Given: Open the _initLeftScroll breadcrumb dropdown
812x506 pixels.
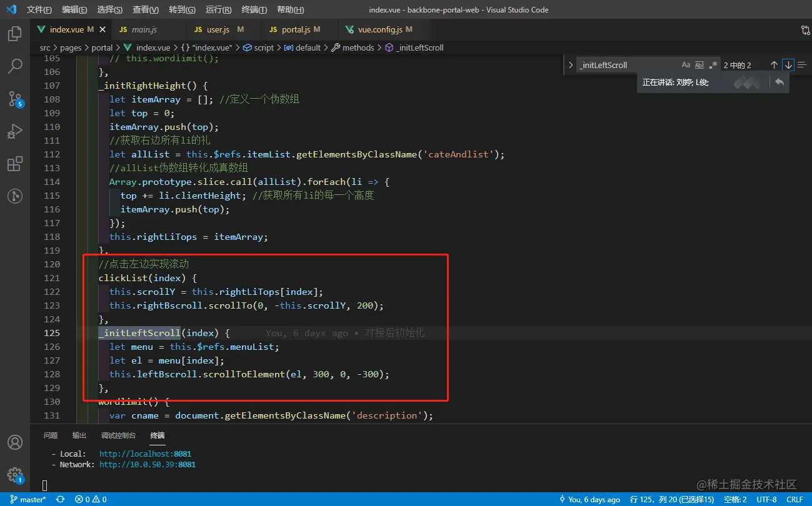Looking at the screenshot, I should 414,47.
